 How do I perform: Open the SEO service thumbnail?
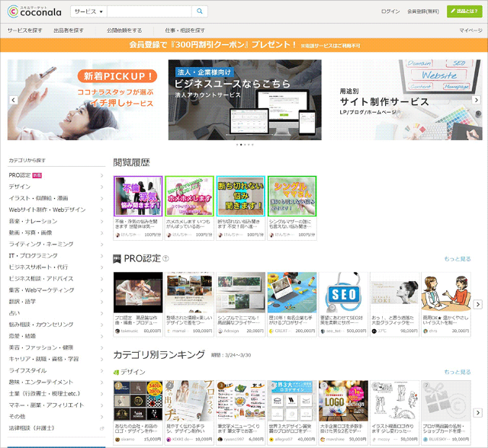click(x=342, y=297)
